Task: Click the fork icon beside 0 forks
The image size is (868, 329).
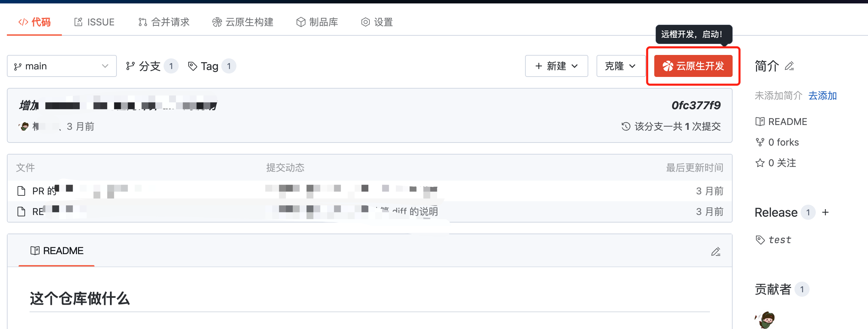Action: (x=760, y=142)
